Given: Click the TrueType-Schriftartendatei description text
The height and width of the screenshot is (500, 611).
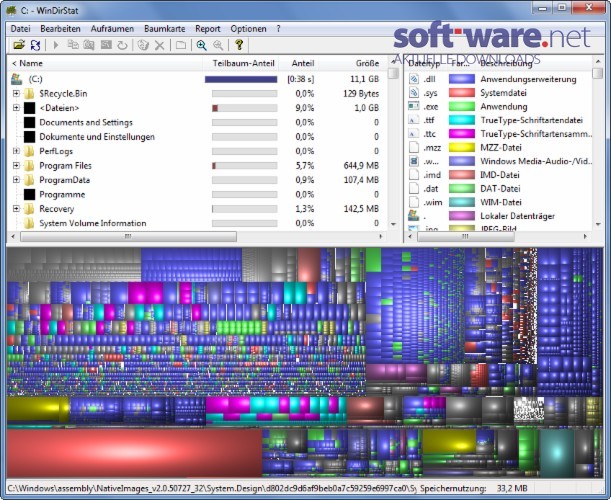Looking at the screenshot, I should (x=532, y=120).
